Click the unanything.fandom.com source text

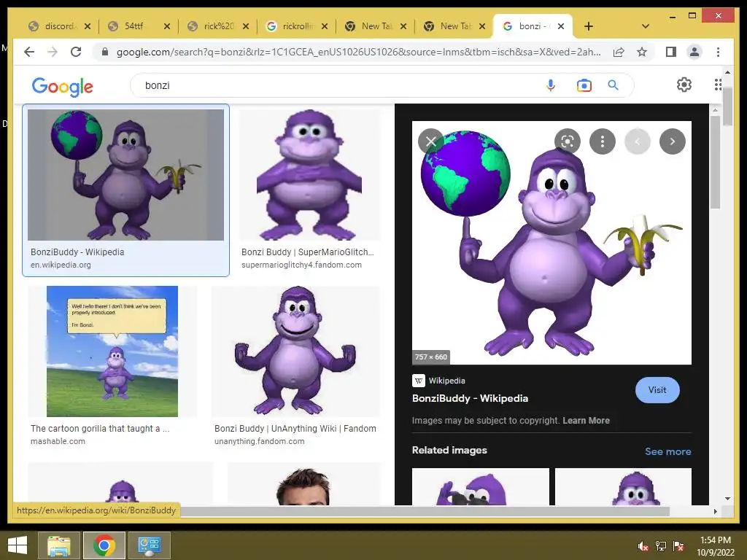click(259, 441)
